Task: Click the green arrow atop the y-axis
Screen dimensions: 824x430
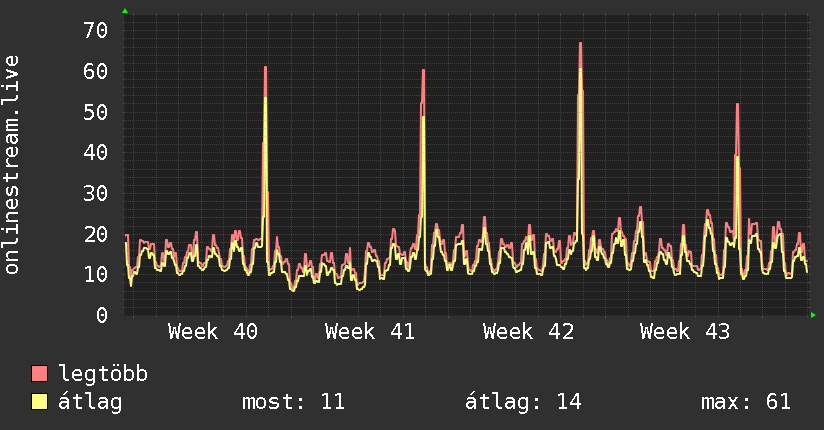Action: pyautogui.click(x=125, y=11)
